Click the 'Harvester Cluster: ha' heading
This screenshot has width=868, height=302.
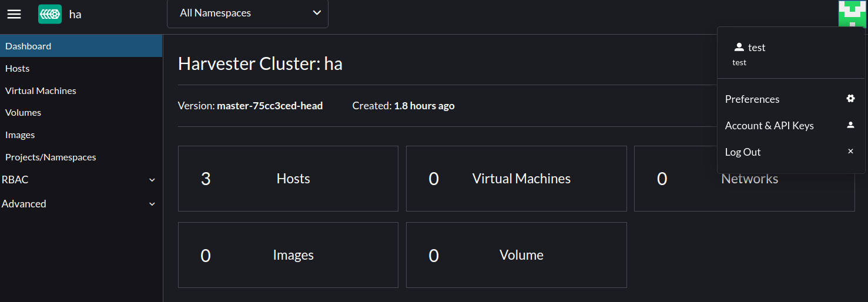click(260, 63)
